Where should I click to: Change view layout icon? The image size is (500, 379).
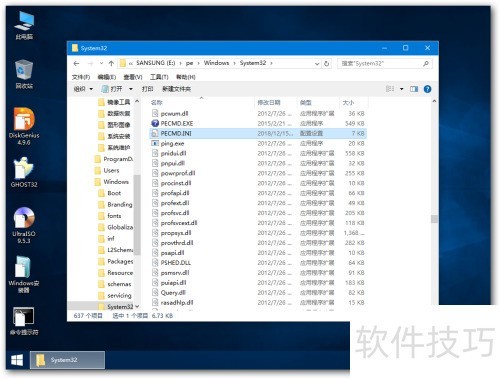click(x=390, y=89)
